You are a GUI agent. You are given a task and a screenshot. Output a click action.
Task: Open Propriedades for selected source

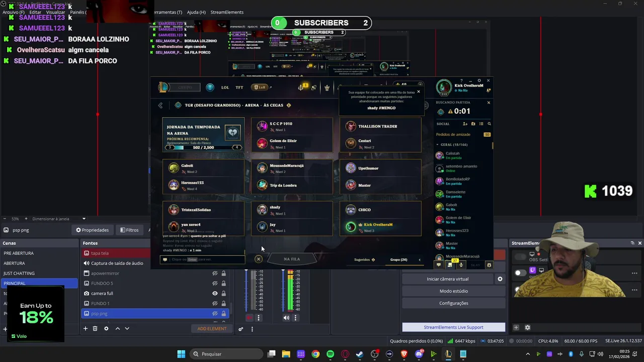click(92, 230)
